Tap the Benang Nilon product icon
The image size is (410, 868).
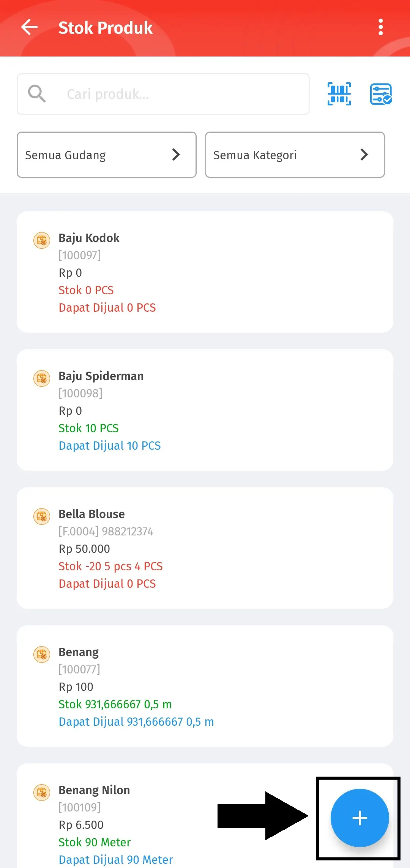(x=42, y=793)
